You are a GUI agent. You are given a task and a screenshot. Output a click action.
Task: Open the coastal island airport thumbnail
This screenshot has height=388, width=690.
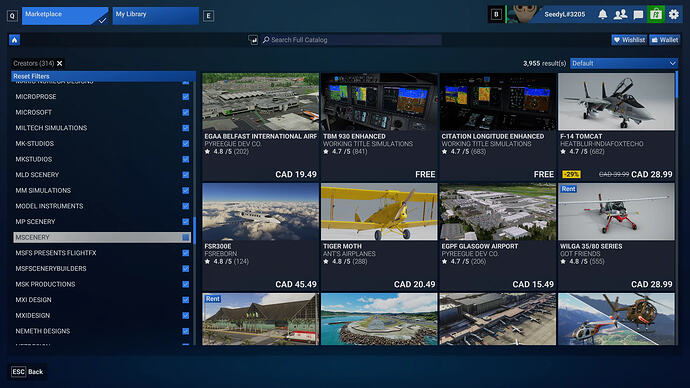(379, 319)
